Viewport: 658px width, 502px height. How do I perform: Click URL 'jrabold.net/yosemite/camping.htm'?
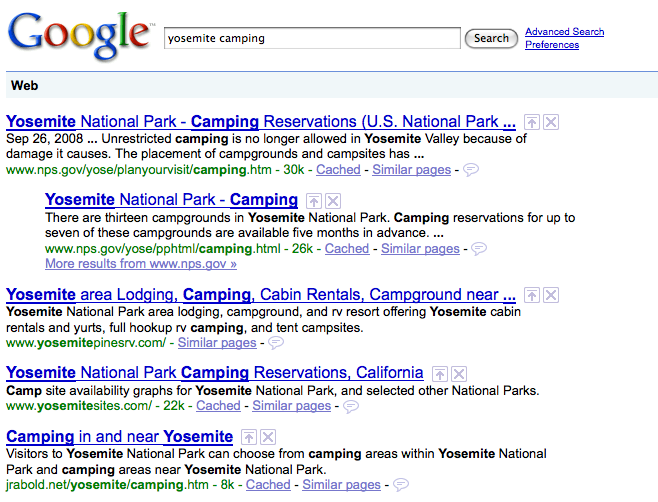pos(107,484)
